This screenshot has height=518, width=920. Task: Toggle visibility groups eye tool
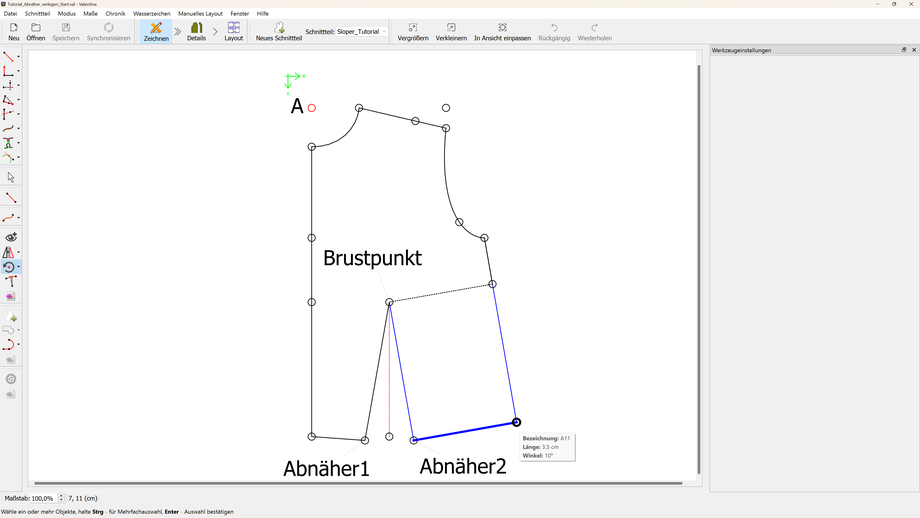tap(11, 237)
